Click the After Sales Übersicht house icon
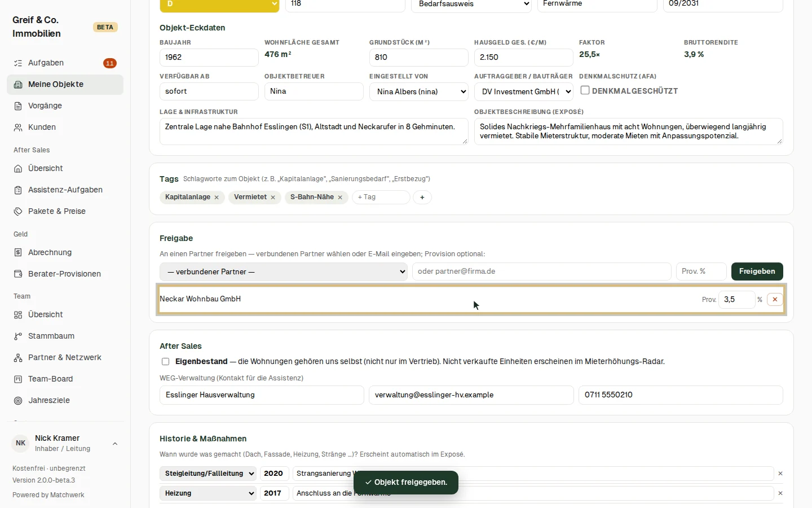812x508 pixels. click(x=18, y=169)
